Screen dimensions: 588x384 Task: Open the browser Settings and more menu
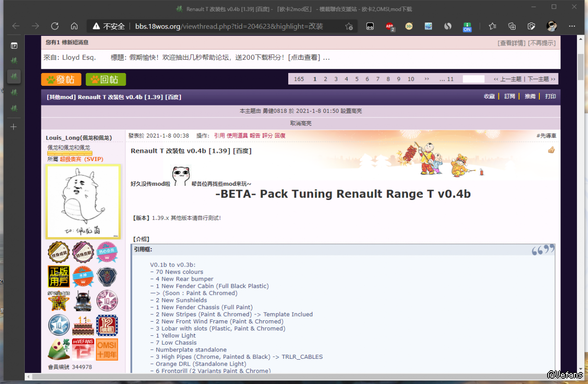tap(571, 26)
